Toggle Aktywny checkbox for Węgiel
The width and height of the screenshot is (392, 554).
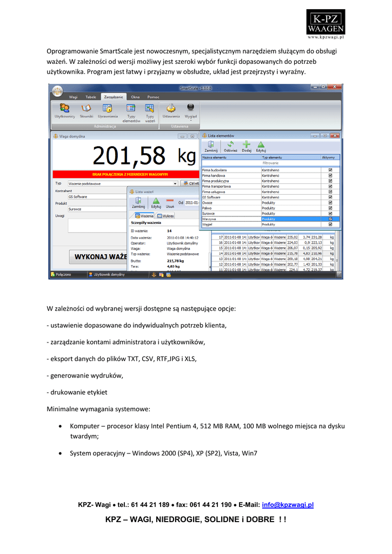pos(330,224)
